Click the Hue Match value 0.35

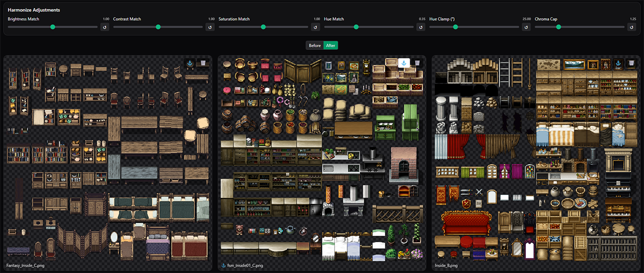click(422, 19)
